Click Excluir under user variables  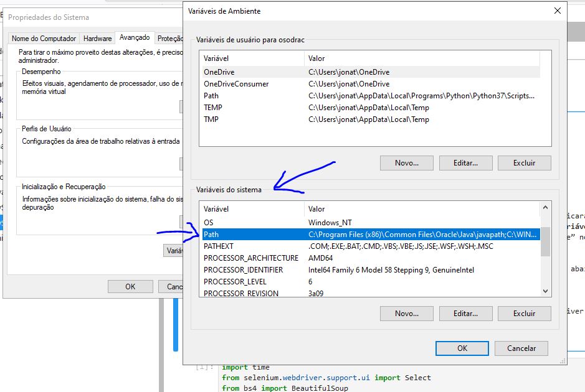tap(524, 163)
